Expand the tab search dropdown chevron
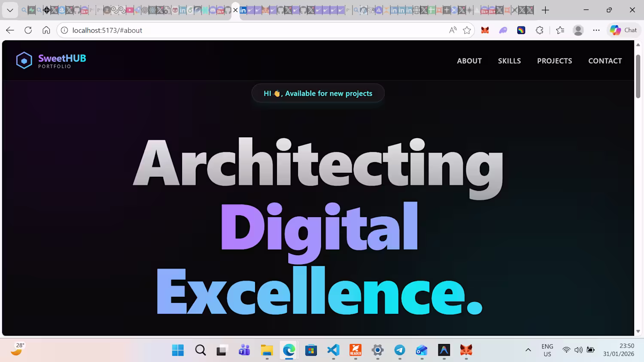The height and width of the screenshot is (362, 644). (x=10, y=10)
